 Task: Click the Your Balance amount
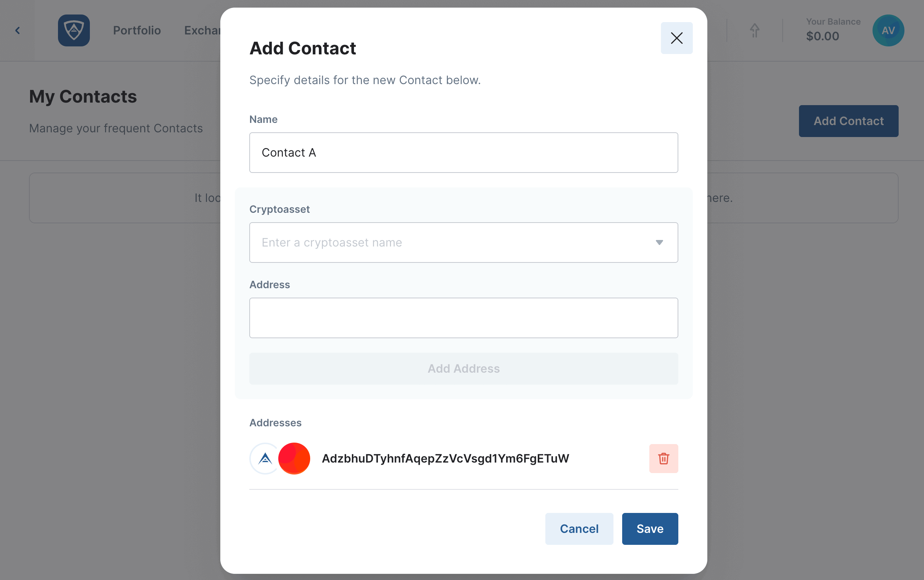point(823,36)
